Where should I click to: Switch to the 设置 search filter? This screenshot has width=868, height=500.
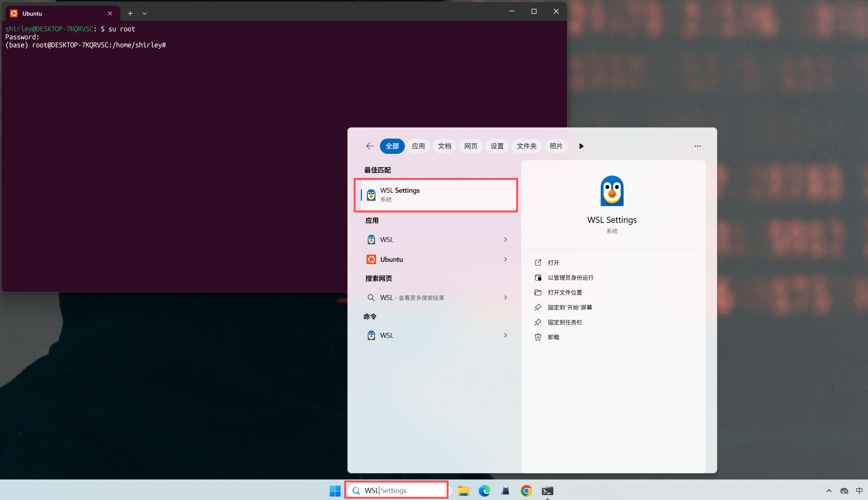(497, 146)
